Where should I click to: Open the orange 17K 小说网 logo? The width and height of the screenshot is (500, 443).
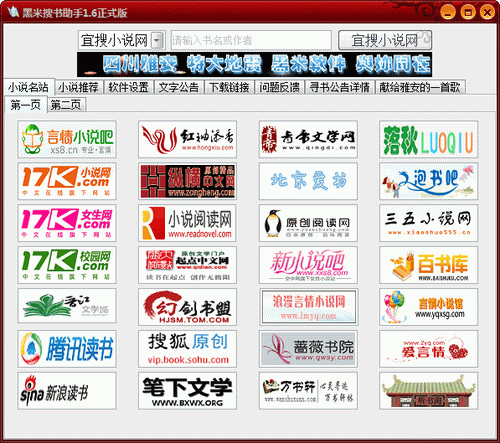67,181
